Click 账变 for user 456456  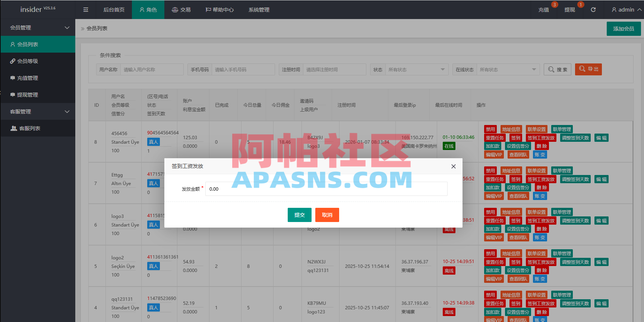pos(540,154)
